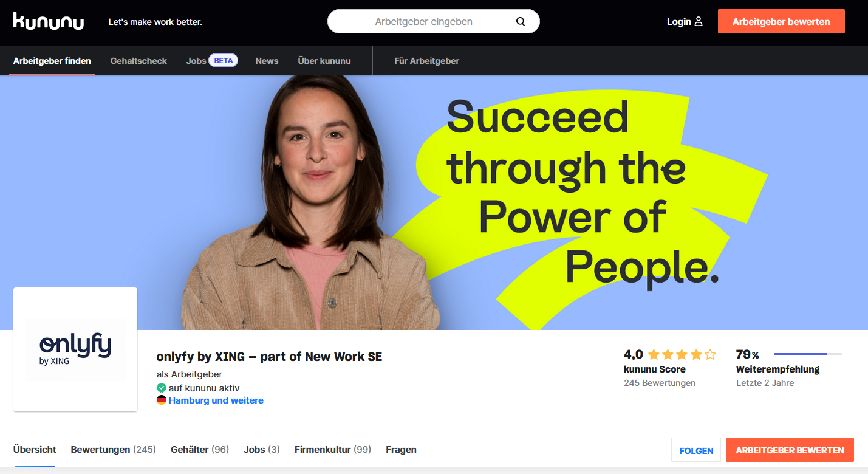Open the Gehaltscheck menu item
This screenshot has width=868, height=474.
coord(138,61)
